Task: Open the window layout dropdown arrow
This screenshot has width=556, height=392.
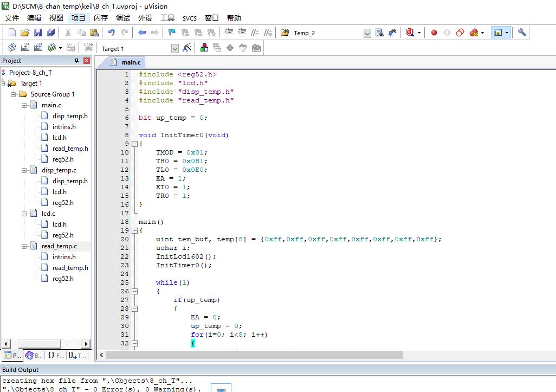Action: coord(507,33)
